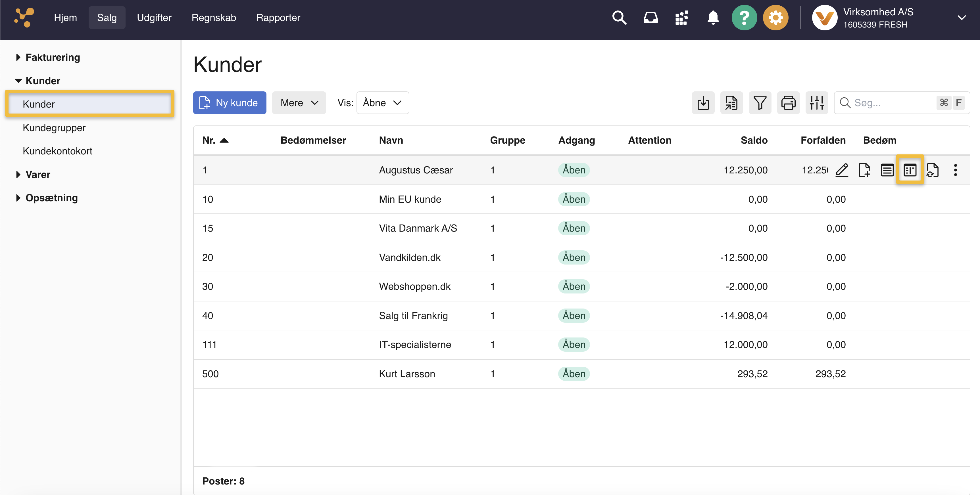Click the Ny kunde button
The image size is (980, 495).
(230, 103)
